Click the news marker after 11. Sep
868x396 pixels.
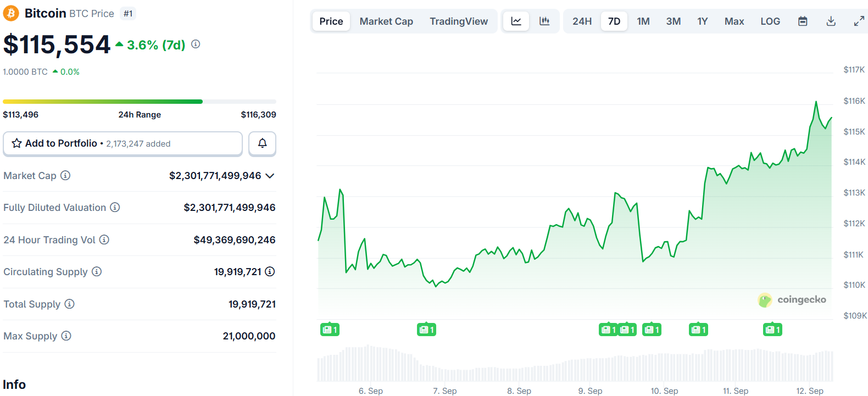tap(773, 330)
